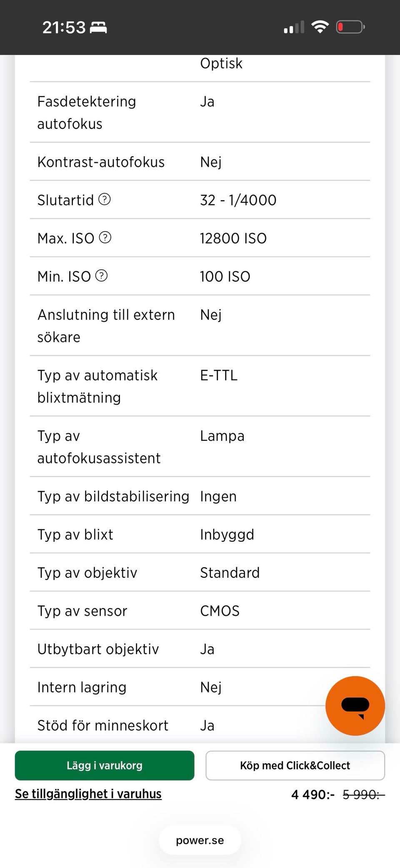Screen dimensions: 400x868
Task: Tap the Utbytbart objektiv label
Action: pyautogui.click(x=98, y=649)
